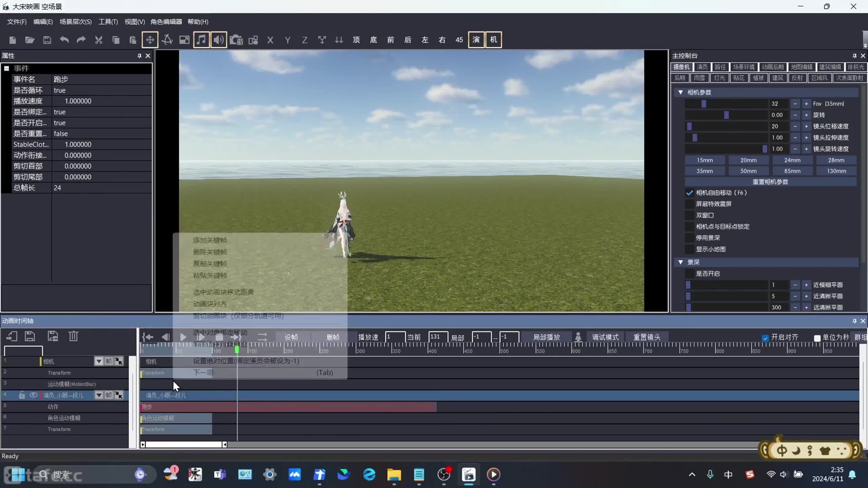Switch to the top view 顶
868x488 pixels.
point(356,40)
